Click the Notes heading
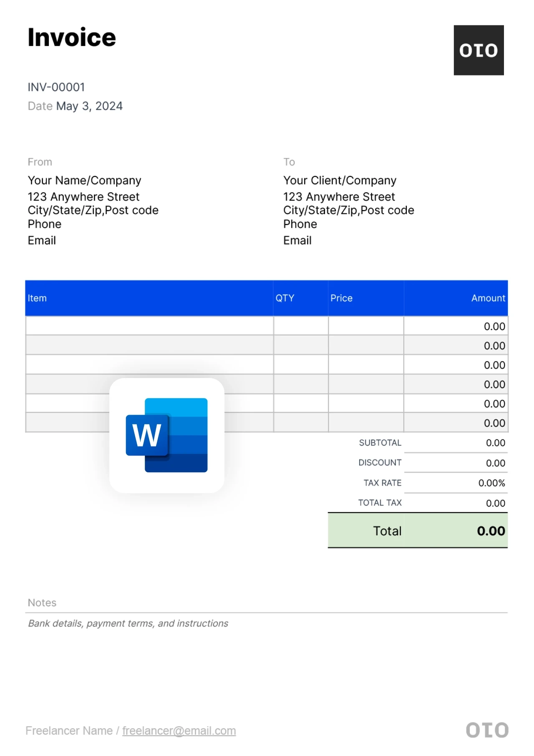Image resolution: width=534 pixels, height=756 pixels. tap(42, 602)
